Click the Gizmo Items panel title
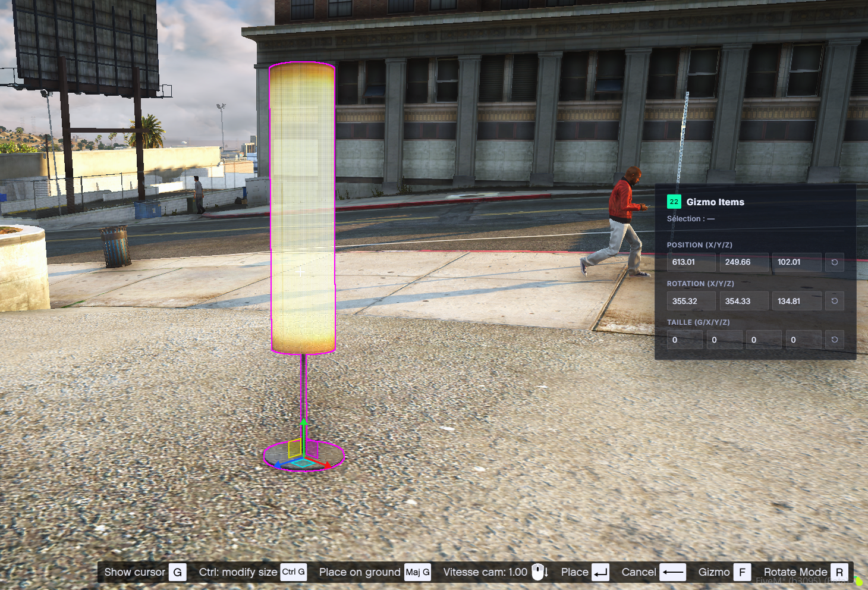Screen dimensions: 868x590 pos(715,202)
